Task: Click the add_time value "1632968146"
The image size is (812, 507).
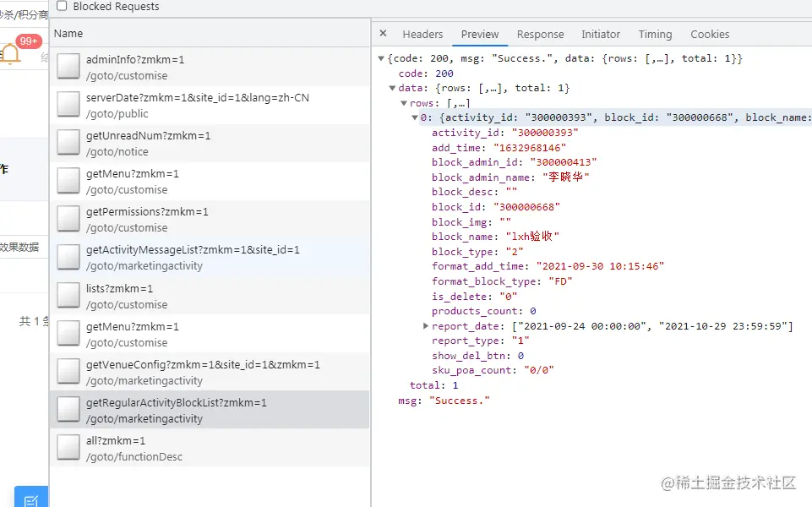Action: (529, 148)
